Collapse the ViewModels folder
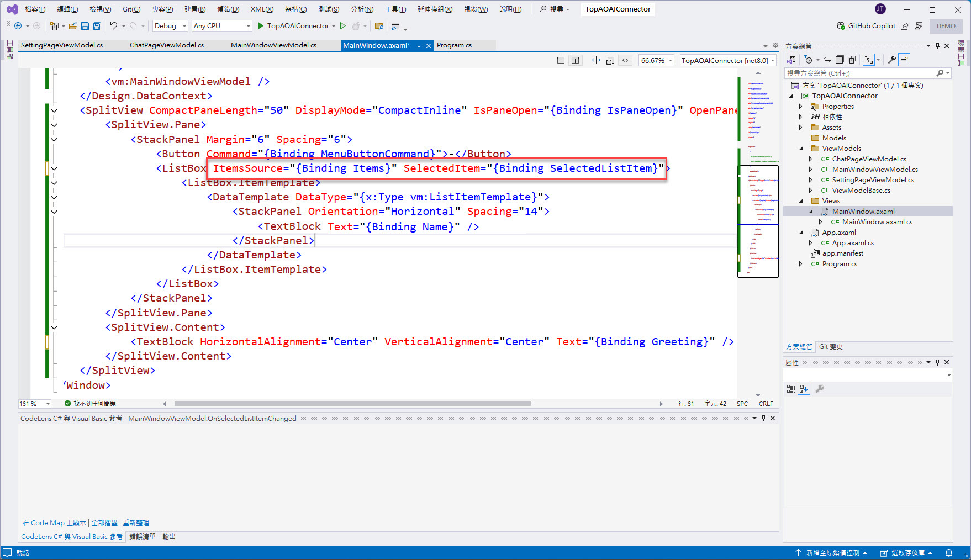 point(800,149)
